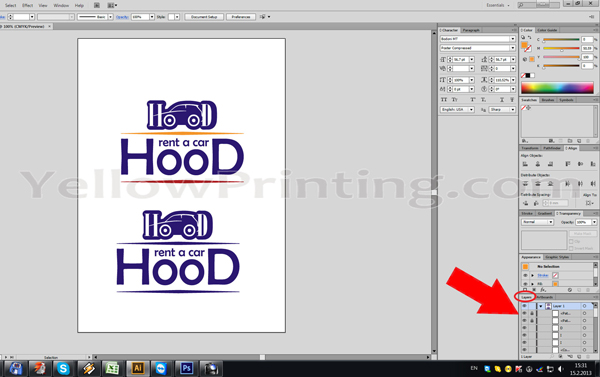This screenshot has width=600, height=377.
Task: Click the Default Fill and Stroke icon
Action: pyautogui.click(x=523, y=38)
